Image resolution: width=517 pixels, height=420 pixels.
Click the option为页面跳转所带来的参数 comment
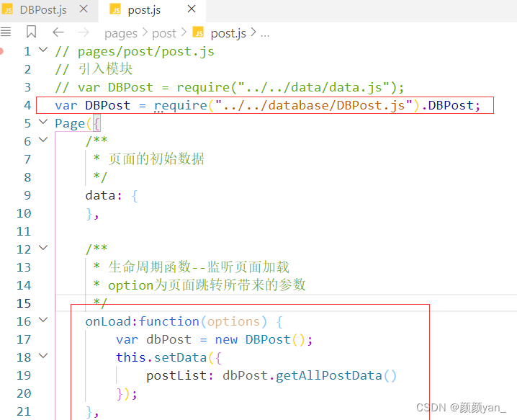[207, 285]
